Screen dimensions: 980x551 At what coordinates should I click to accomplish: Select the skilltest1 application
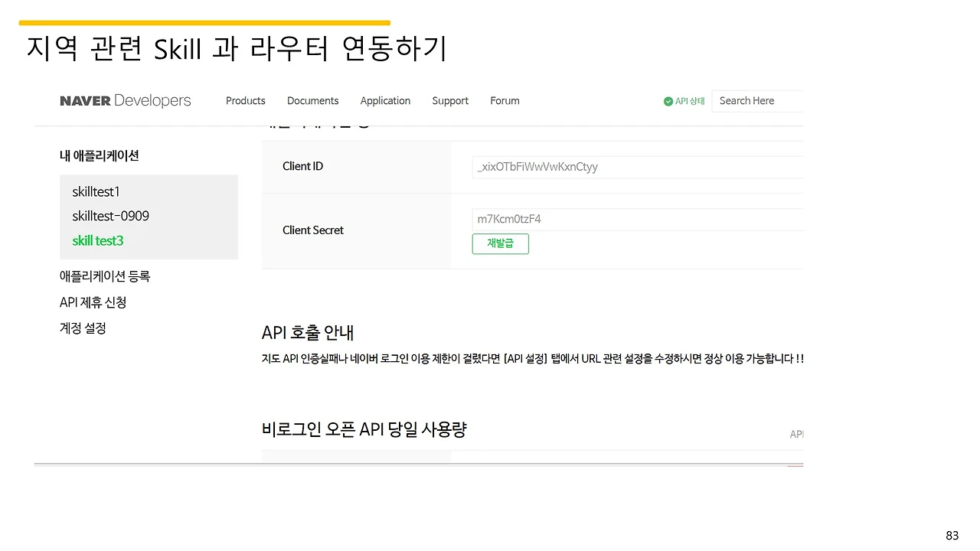[96, 191]
